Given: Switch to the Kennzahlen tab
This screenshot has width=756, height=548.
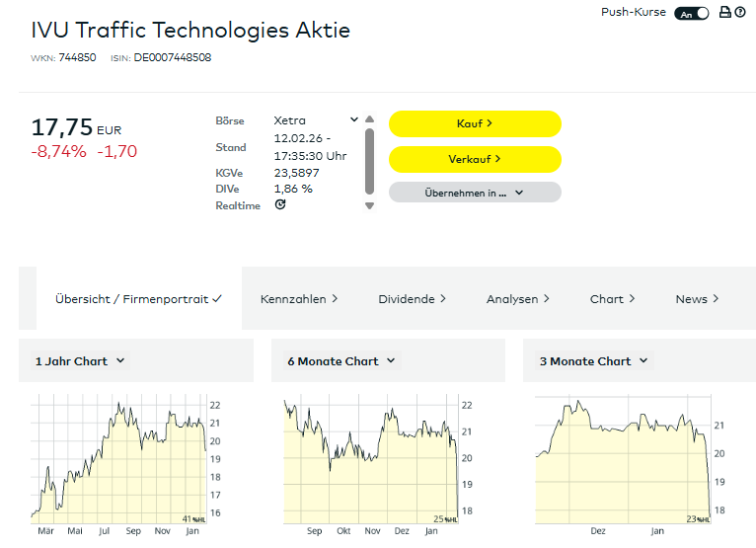Looking at the screenshot, I should pyautogui.click(x=299, y=299).
